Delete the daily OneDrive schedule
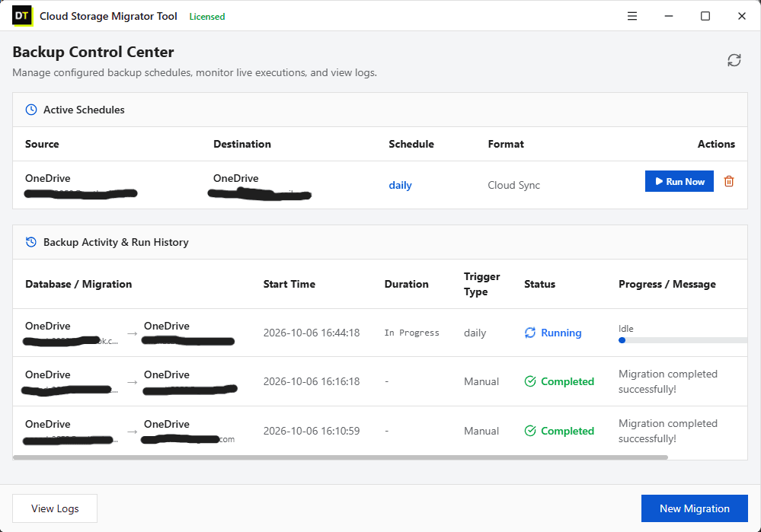The image size is (761, 532). (x=728, y=181)
